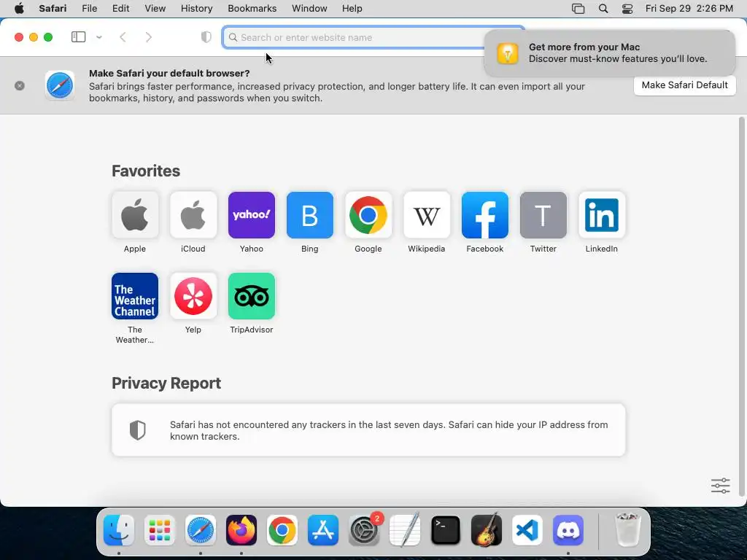
Task: Expand the tab group dropdown arrow
Action: 99,37
